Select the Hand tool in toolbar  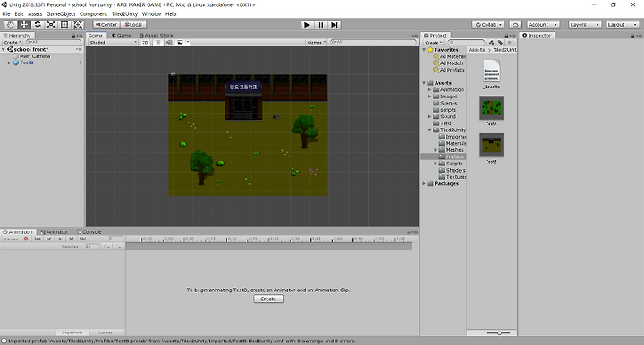click(11, 25)
